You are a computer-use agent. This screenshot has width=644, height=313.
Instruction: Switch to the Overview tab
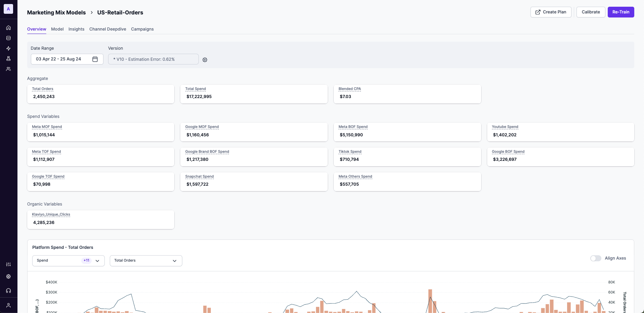tap(37, 29)
